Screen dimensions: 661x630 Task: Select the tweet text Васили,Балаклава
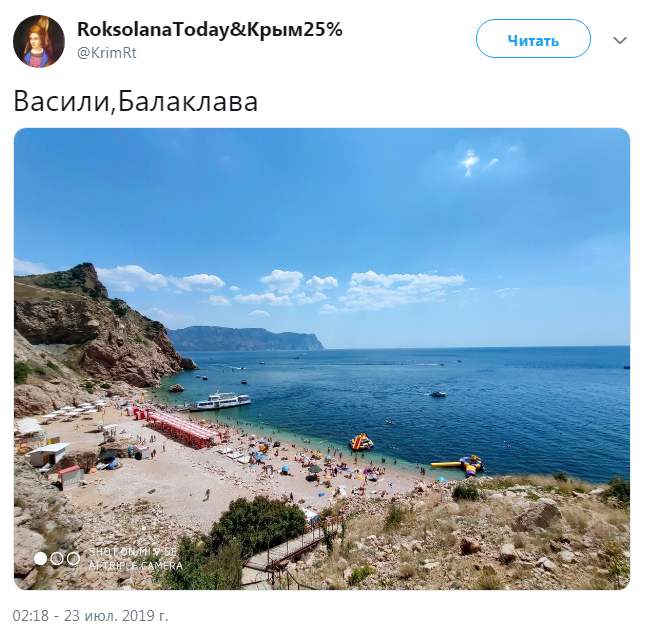click(x=135, y=102)
